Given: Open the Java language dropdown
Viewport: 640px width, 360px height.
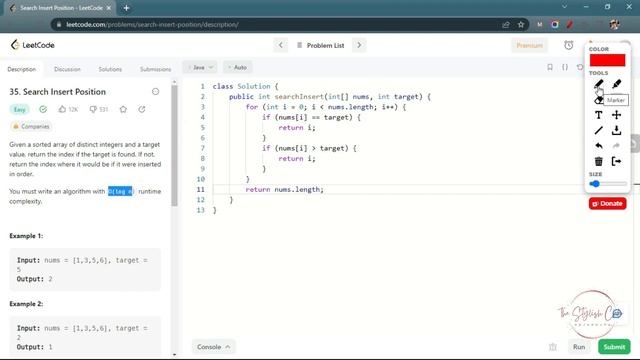Looking at the screenshot, I should [x=200, y=67].
